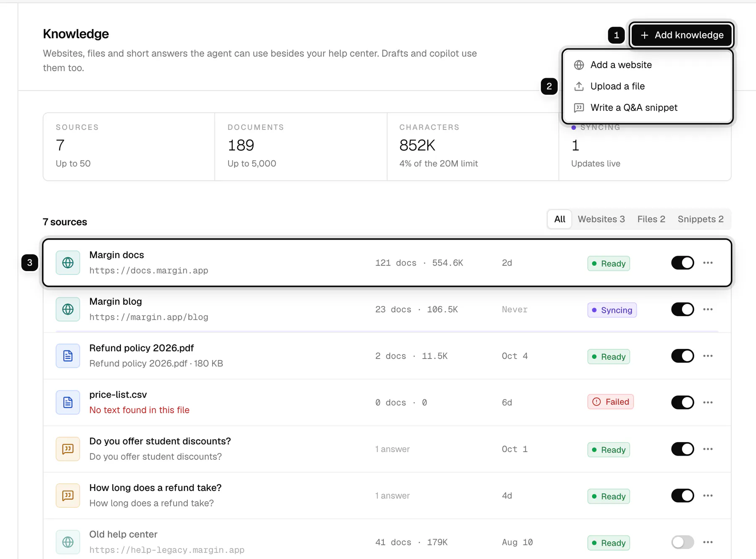Click the 189 documents stat
The height and width of the screenshot is (559, 756).
pos(241,145)
